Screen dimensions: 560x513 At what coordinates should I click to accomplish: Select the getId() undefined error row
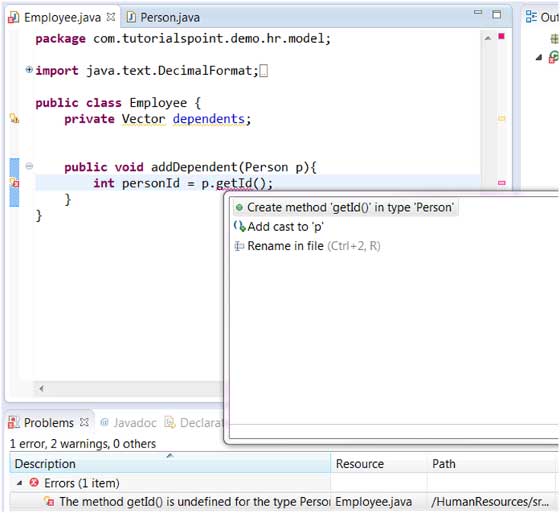(x=282, y=502)
